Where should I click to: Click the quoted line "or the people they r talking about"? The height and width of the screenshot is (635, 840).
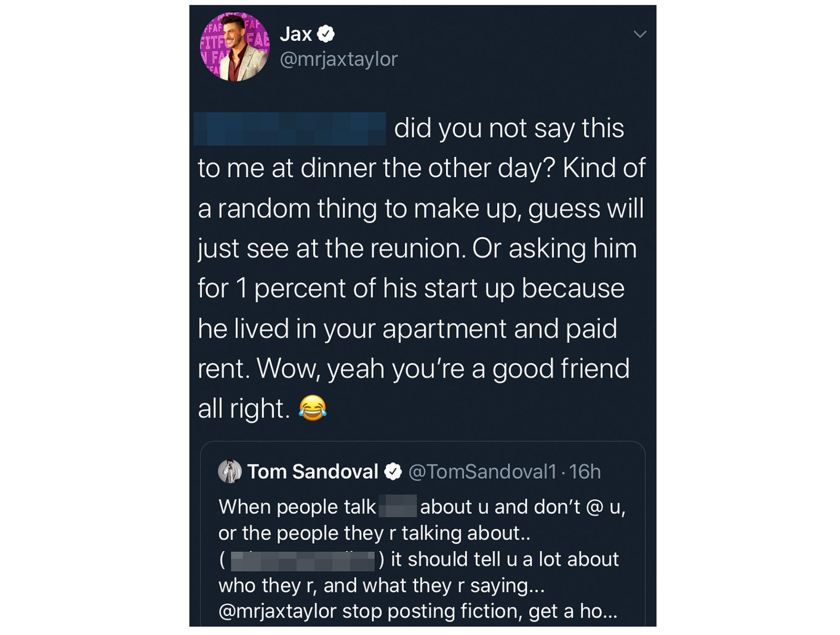click(x=374, y=533)
